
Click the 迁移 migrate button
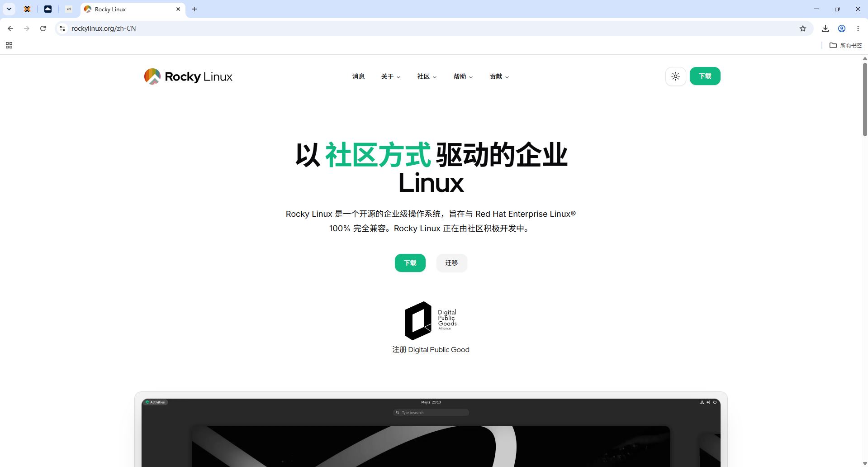tap(451, 263)
